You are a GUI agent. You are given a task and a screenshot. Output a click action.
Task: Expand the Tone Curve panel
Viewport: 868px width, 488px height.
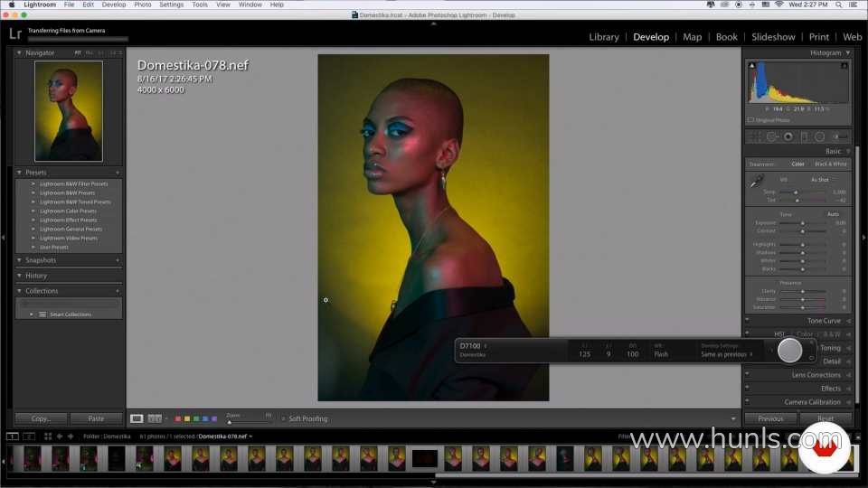point(823,321)
